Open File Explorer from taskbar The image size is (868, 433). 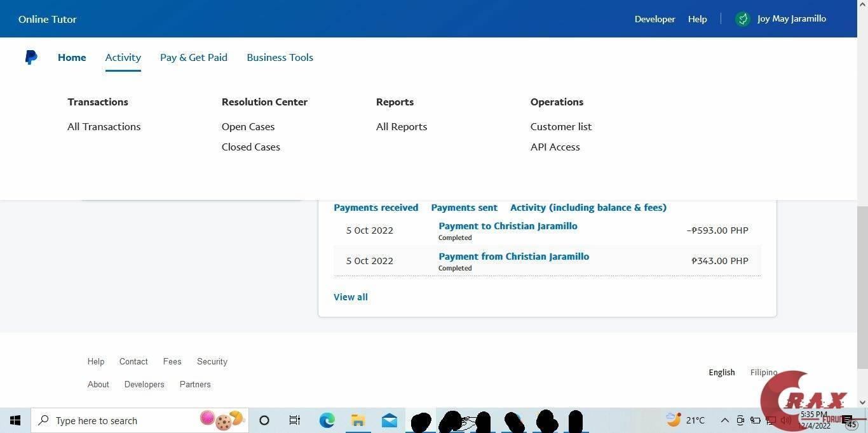click(358, 420)
